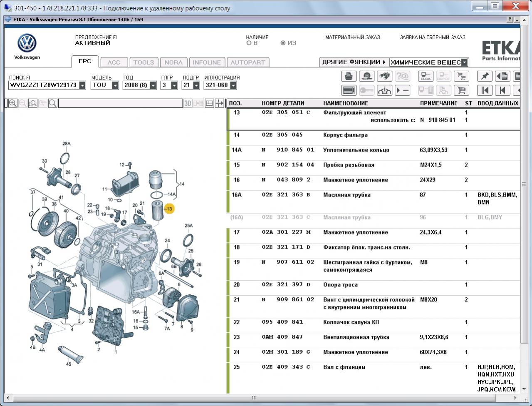Viewport: 532px width, 406px height.
Task: Switch to the NORA tab
Action: click(173, 62)
